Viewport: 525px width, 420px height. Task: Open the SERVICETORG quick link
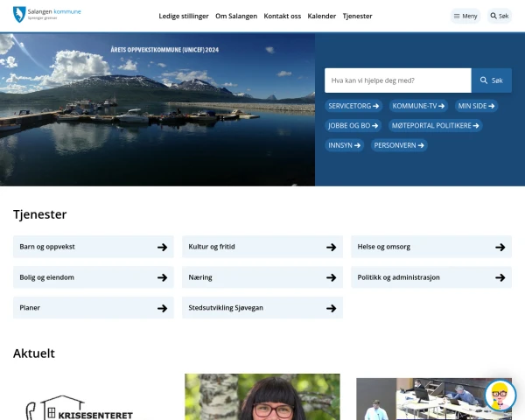click(353, 106)
